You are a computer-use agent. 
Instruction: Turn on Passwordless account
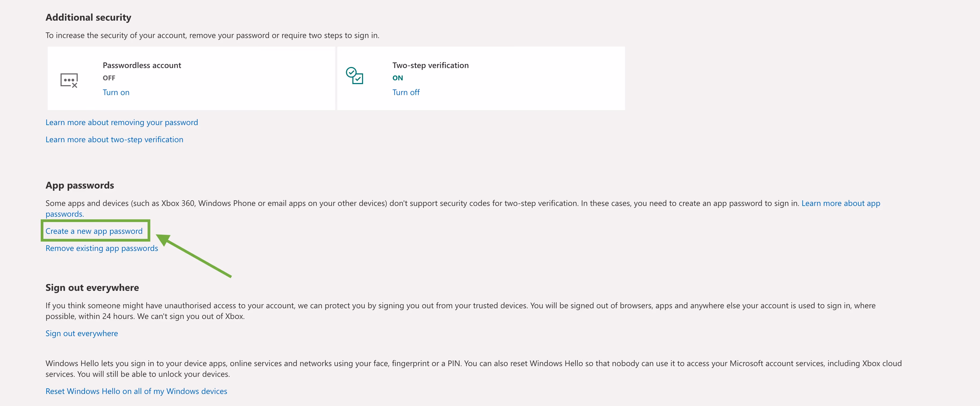pos(116,92)
